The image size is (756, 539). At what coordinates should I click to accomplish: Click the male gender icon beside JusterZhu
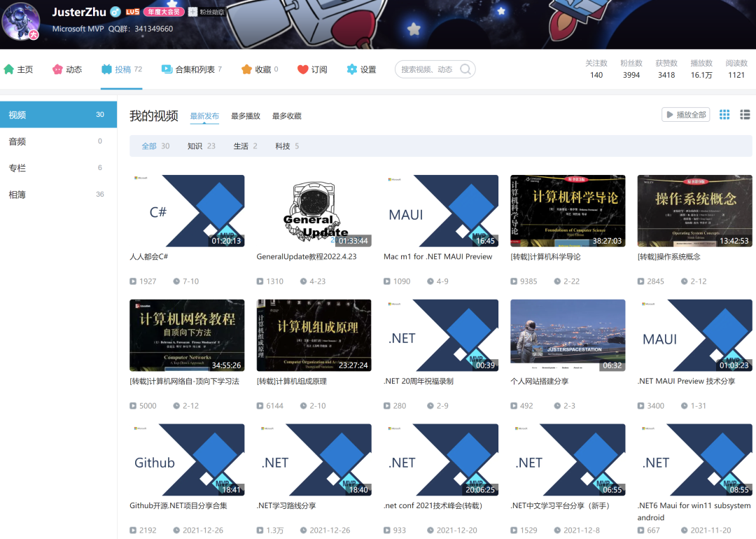point(115,12)
